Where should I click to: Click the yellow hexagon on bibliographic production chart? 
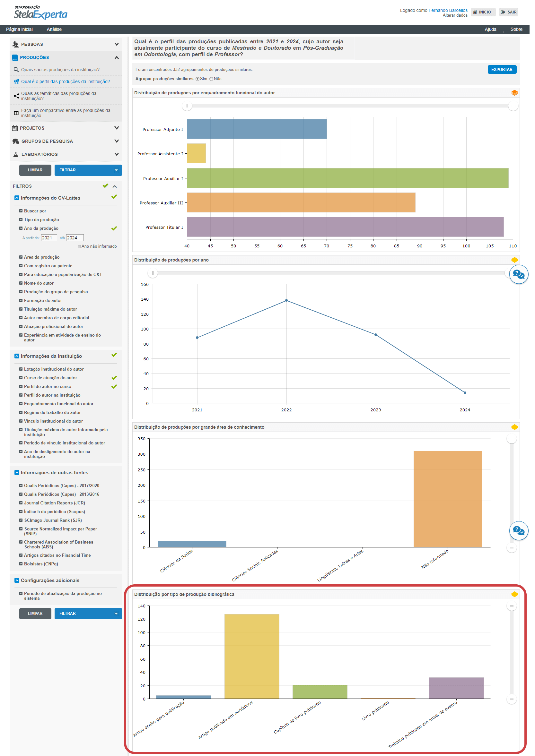[514, 594]
